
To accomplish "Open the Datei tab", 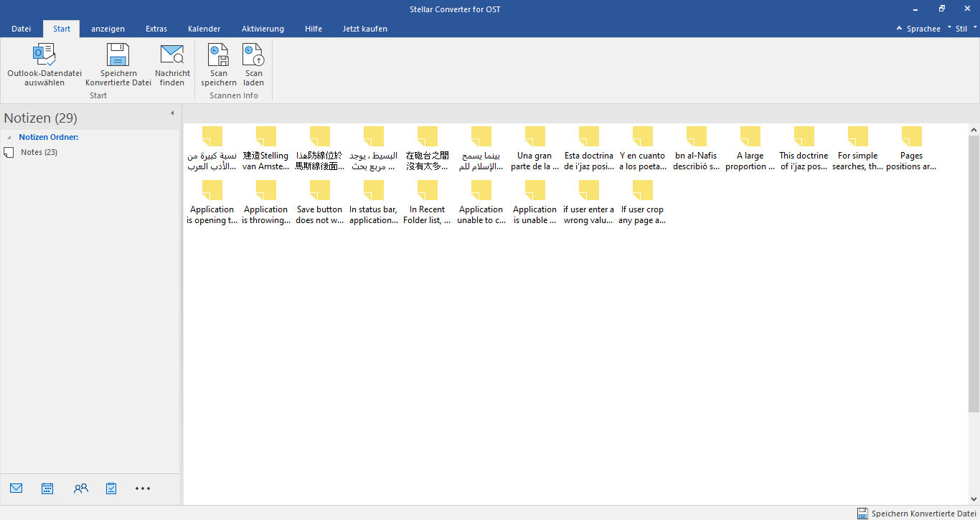I will [x=22, y=29].
